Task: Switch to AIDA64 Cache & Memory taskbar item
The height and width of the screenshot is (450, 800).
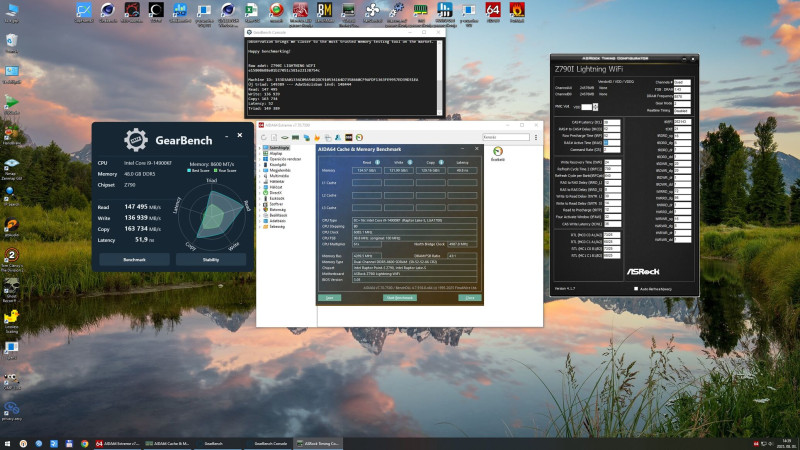Action: click(x=167, y=444)
